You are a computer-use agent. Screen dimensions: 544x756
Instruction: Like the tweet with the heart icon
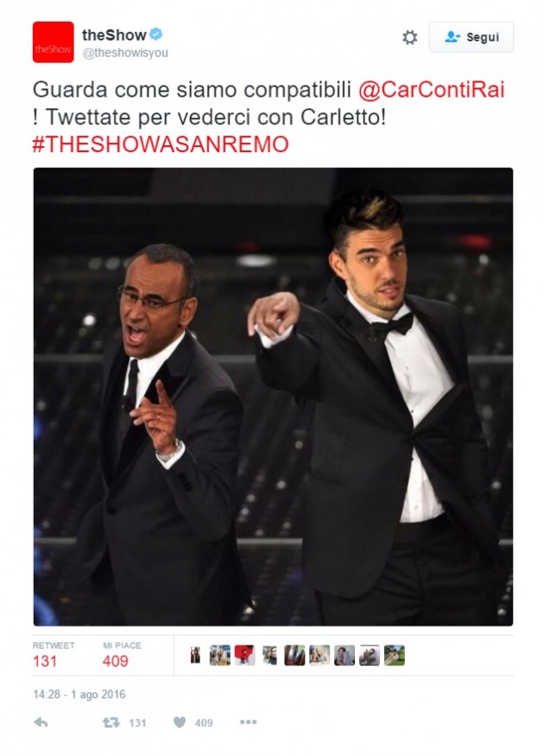coord(180,722)
